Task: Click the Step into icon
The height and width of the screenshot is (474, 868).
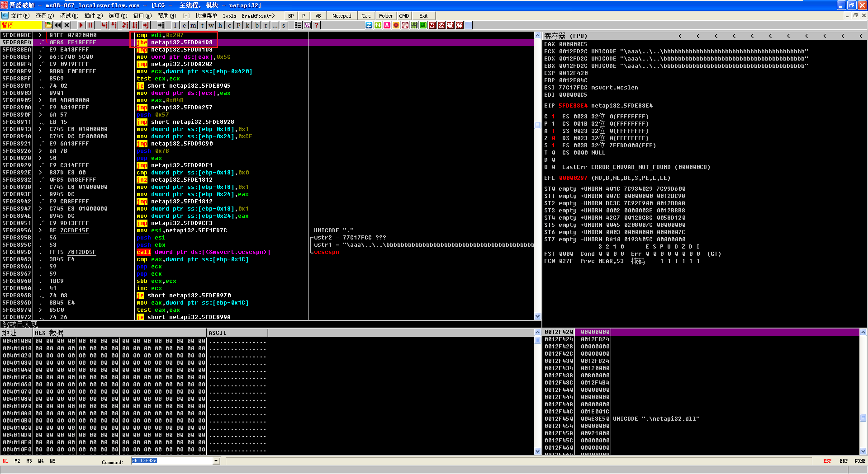Action: click(x=105, y=25)
